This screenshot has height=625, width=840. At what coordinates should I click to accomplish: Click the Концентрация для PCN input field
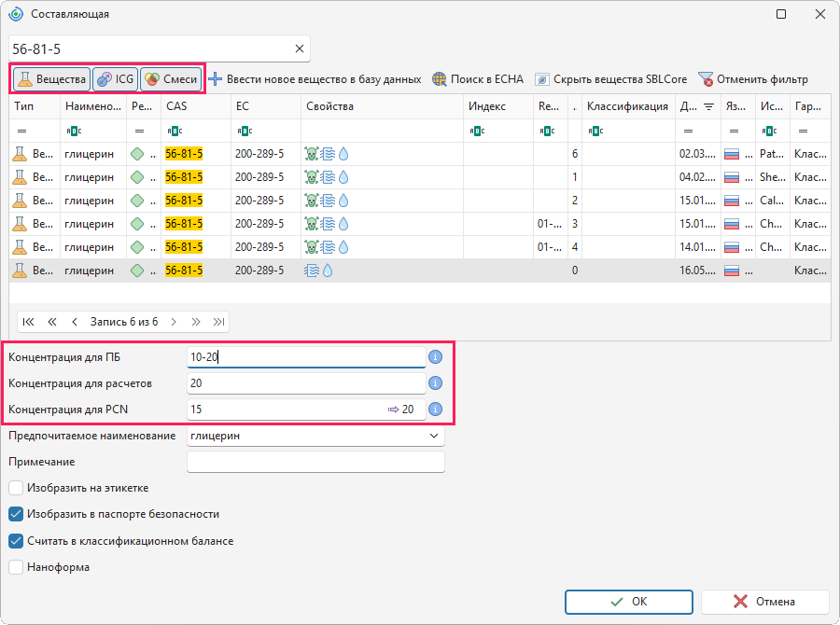(x=306, y=410)
